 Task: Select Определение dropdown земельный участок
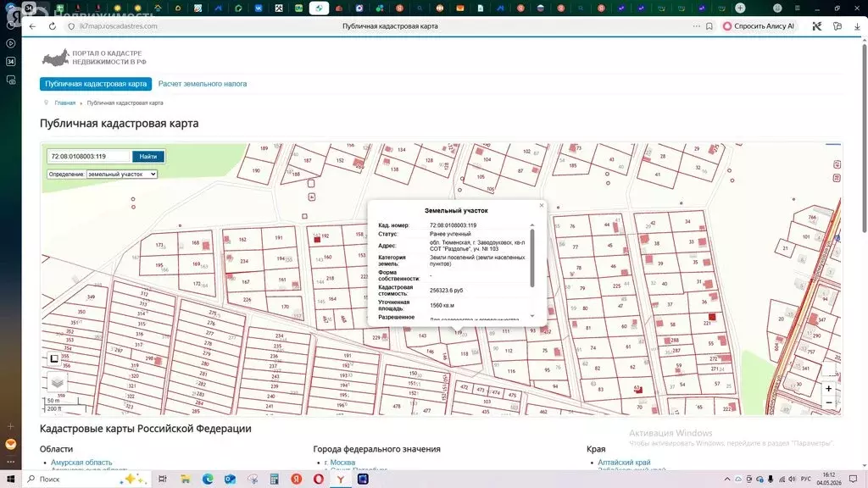point(122,174)
